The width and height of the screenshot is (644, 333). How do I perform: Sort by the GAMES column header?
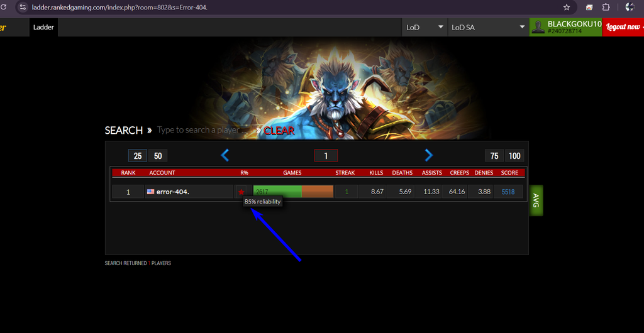click(x=292, y=173)
